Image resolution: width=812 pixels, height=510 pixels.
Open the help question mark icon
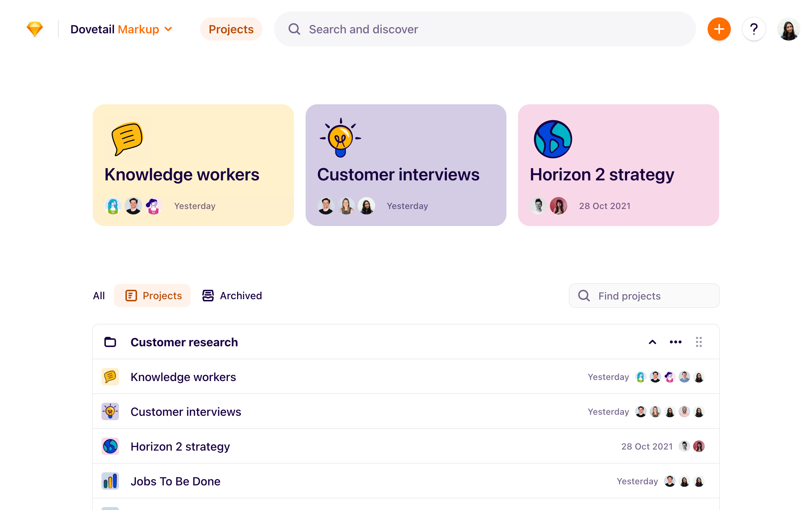click(754, 29)
